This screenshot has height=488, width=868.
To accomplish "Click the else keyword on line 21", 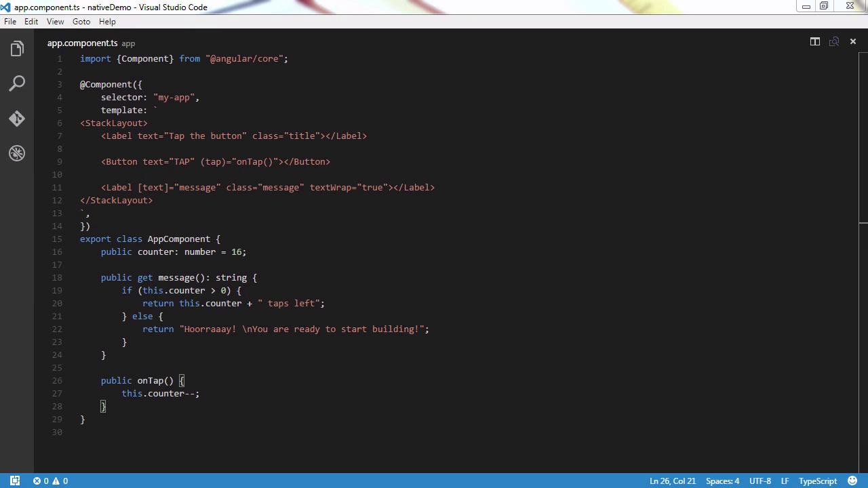I will (x=142, y=316).
